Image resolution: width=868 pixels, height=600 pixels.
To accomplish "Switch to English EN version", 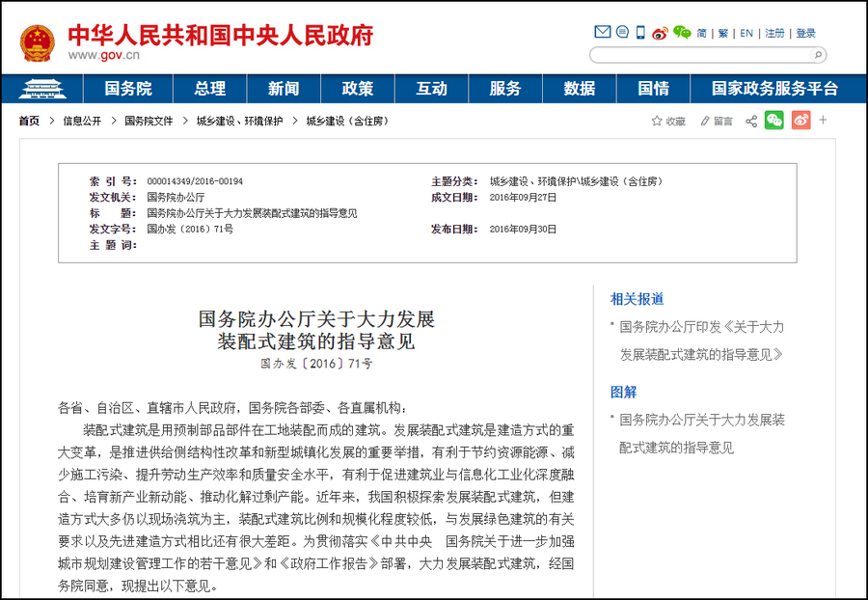I will pyautogui.click(x=746, y=33).
